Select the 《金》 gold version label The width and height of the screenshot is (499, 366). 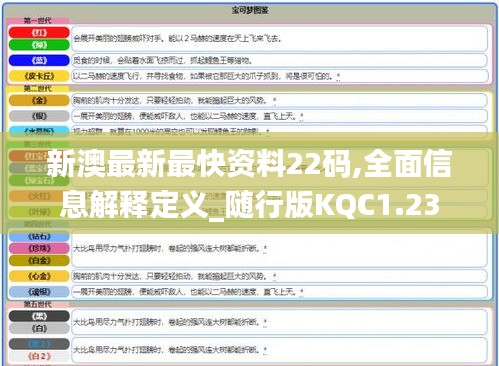pos(39,100)
